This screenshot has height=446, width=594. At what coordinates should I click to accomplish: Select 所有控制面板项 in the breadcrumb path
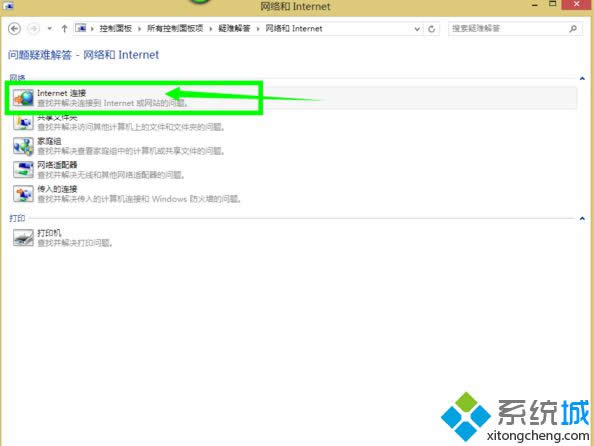click(175, 28)
